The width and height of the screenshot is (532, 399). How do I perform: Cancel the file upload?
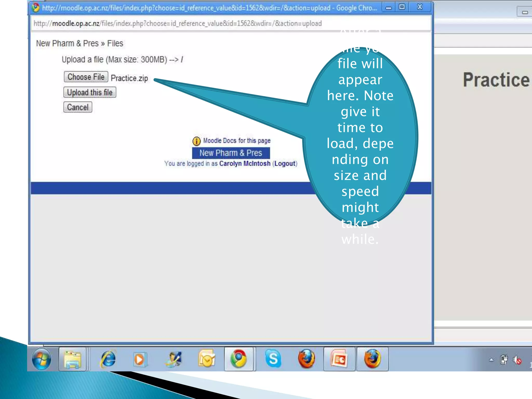point(78,107)
